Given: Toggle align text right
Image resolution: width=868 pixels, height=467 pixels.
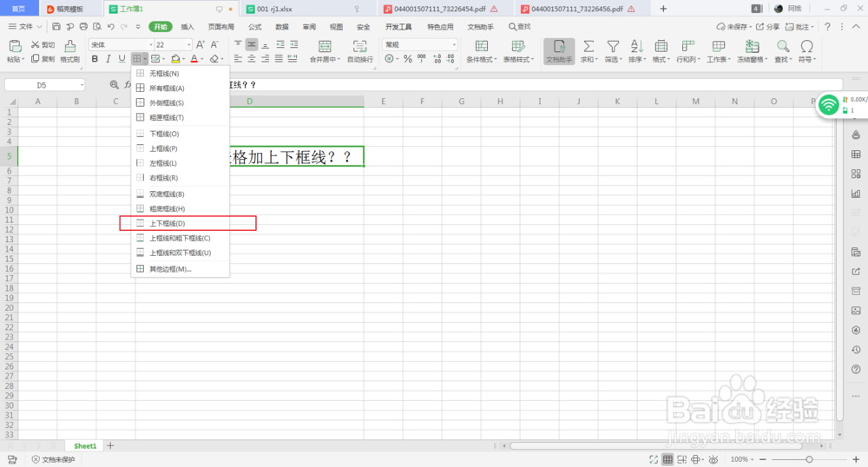Looking at the screenshot, I should pos(266,59).
